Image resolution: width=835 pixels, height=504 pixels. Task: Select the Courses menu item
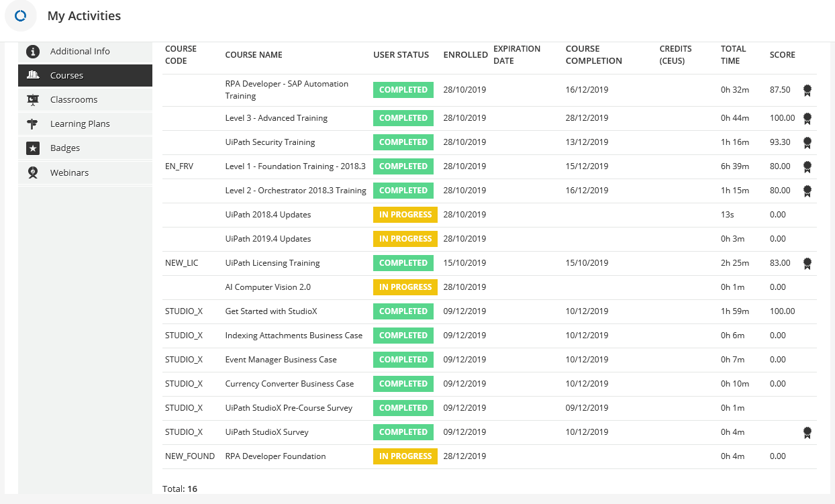85,75
